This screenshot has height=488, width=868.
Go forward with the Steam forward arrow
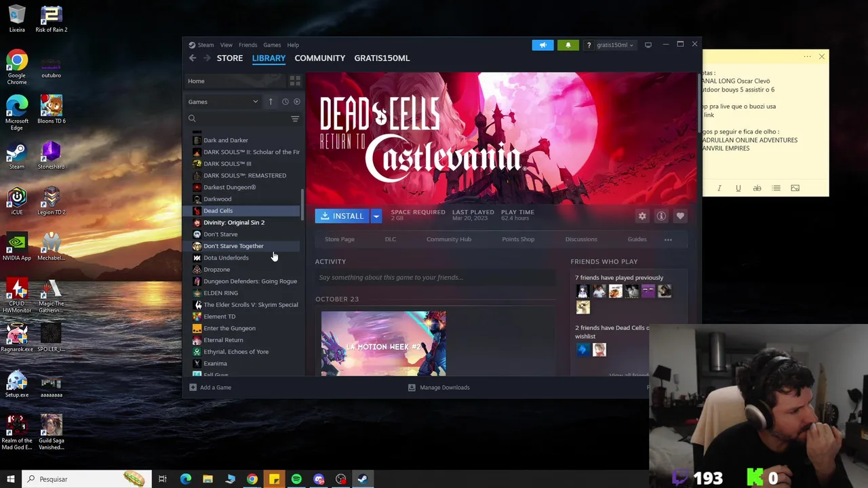point(207,58)
